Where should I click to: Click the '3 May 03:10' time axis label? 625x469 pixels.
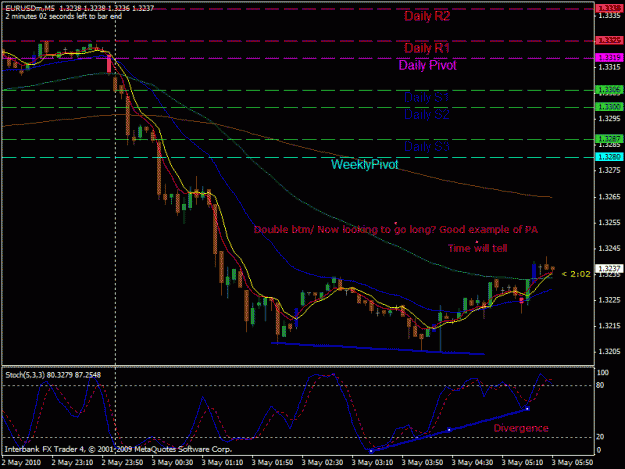[372, 463]
